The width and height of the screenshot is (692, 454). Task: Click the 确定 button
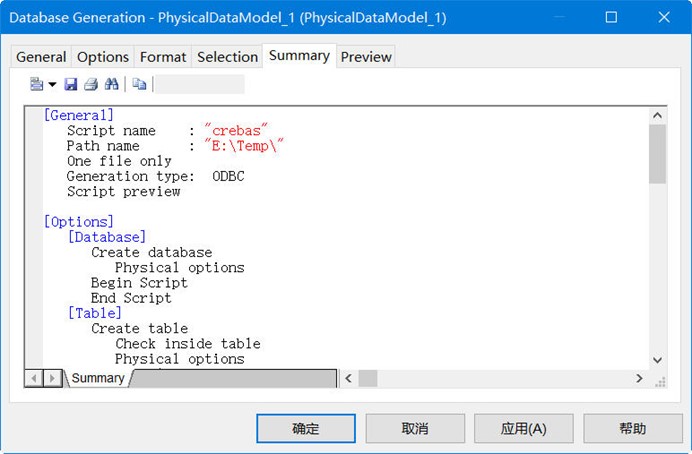pos(306,428)
